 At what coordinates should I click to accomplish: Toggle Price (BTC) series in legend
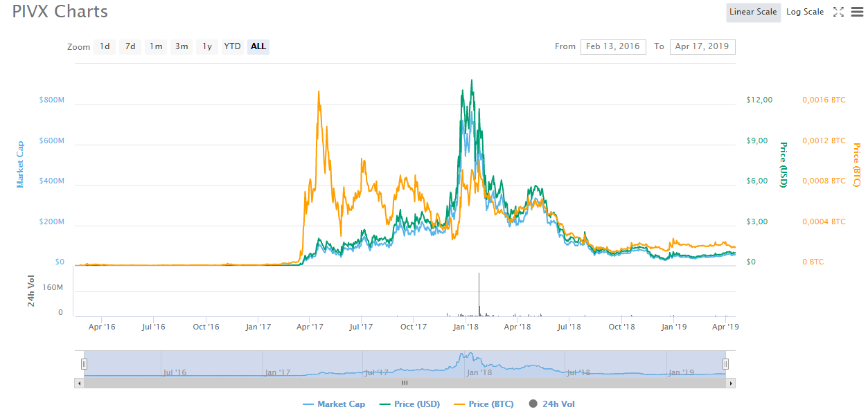pyautogui.click(x=484, y=404)
